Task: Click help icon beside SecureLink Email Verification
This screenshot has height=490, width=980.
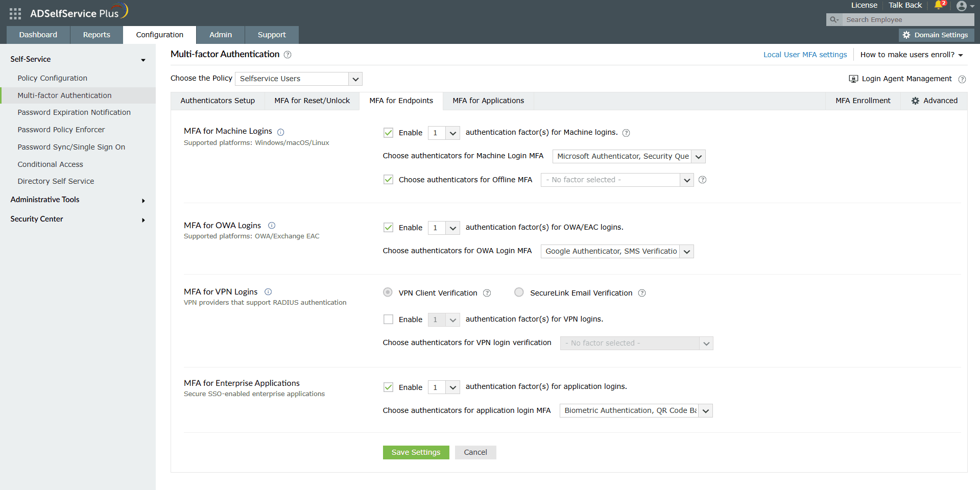Action: (x=642, y=293)
